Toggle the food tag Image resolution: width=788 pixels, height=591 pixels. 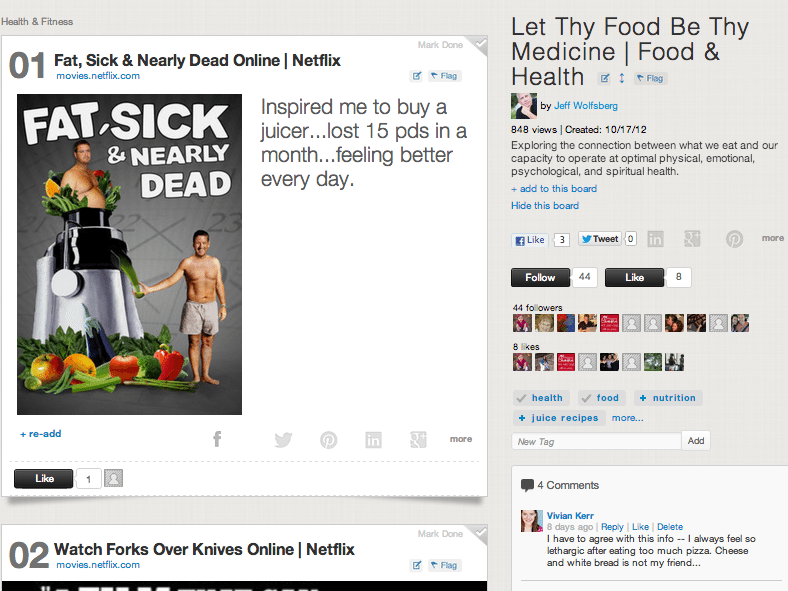tap(602, 398)
